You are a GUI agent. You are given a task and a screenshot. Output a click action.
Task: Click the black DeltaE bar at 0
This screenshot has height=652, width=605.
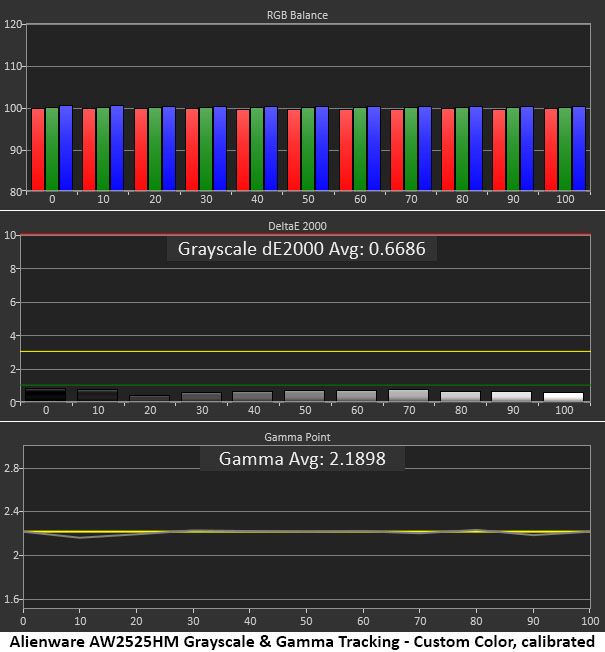(x=45, y=395)
